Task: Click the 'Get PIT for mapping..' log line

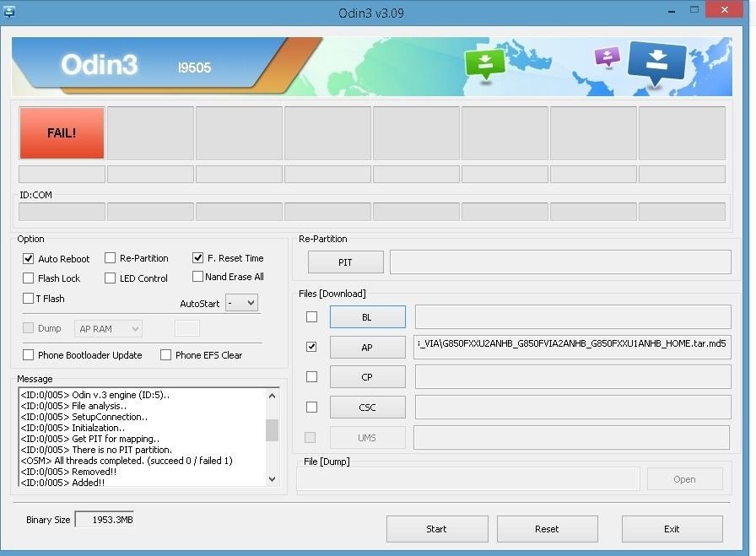Action: pyautogui.click(x=90, y=439)
